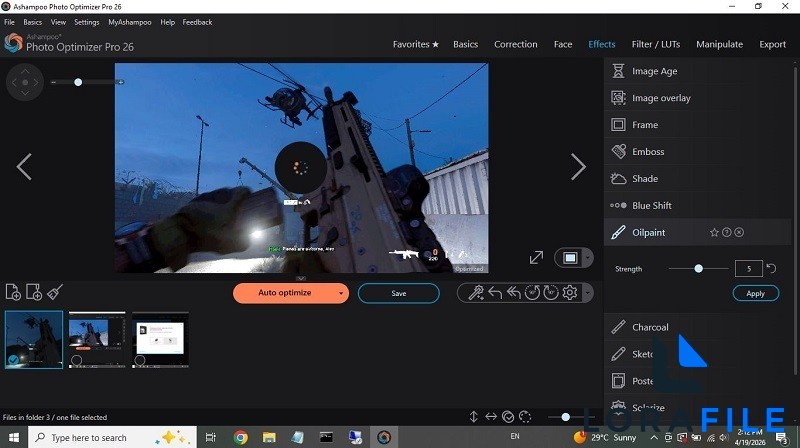Switch to fullscreen with diagonal arrows icon
This screenshot has height=448, width=800.
click(536, 258)
